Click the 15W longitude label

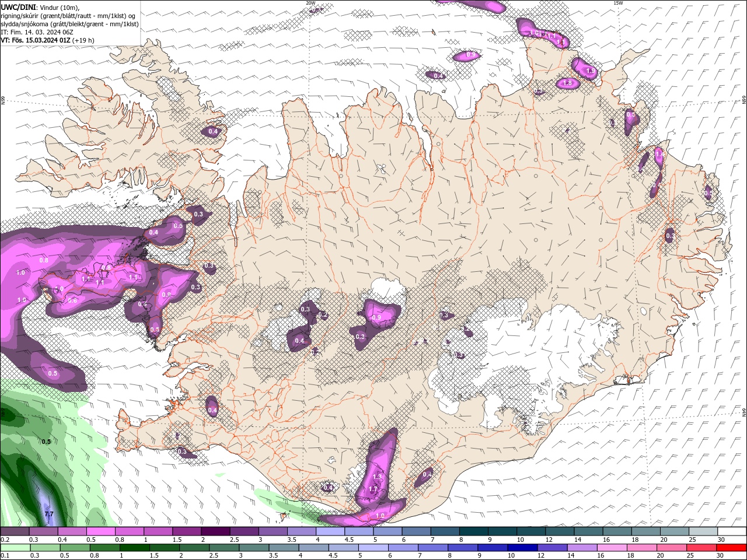point(618,3)
